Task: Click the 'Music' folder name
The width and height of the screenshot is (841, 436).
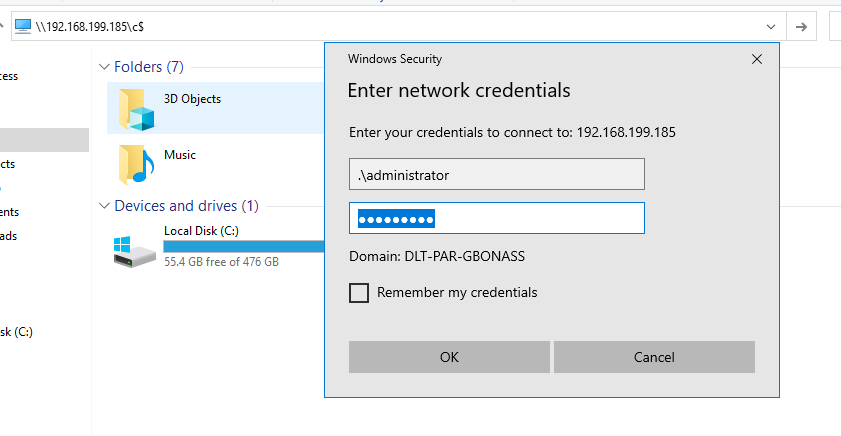Action: click(180, 155)
